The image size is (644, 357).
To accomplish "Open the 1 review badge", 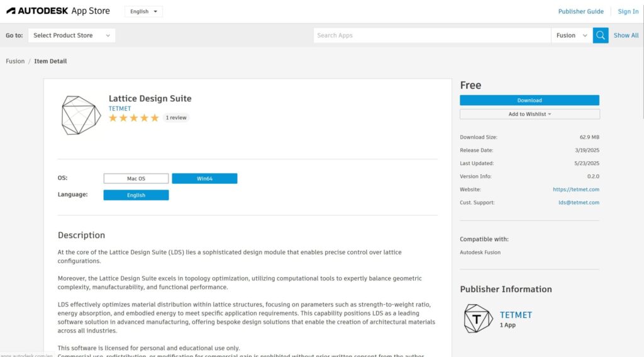I will (176, 118).
